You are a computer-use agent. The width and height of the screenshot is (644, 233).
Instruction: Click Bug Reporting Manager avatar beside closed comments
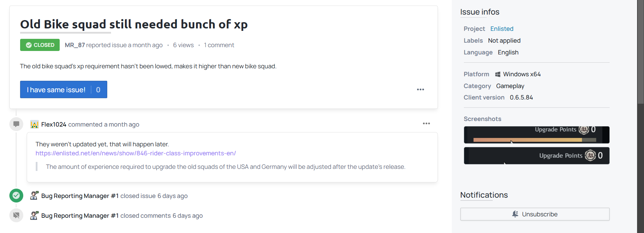click(x=34, y=215)
